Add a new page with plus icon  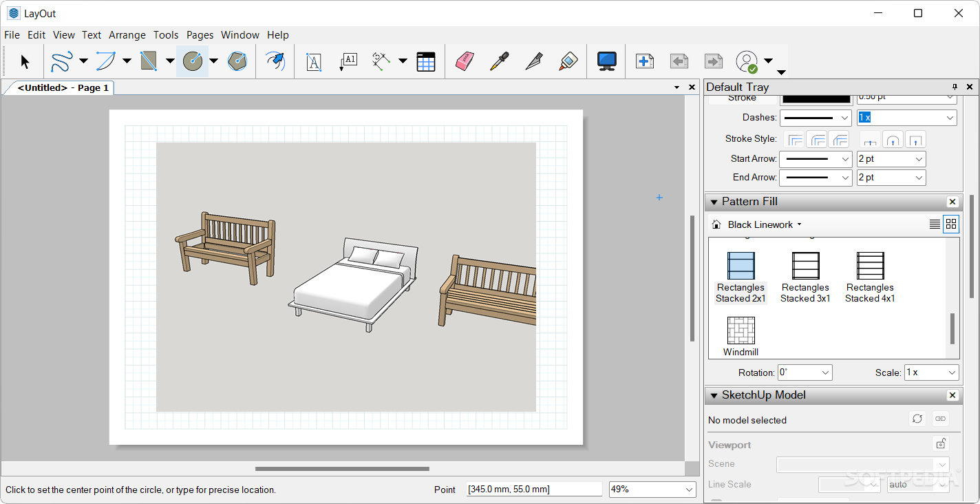645,62
